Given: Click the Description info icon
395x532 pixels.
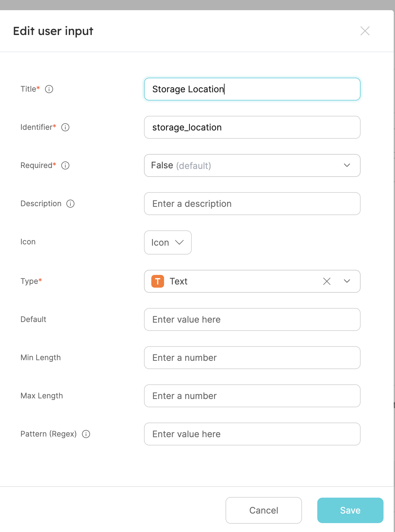Looking at the screenshot, I should (70, 204).
